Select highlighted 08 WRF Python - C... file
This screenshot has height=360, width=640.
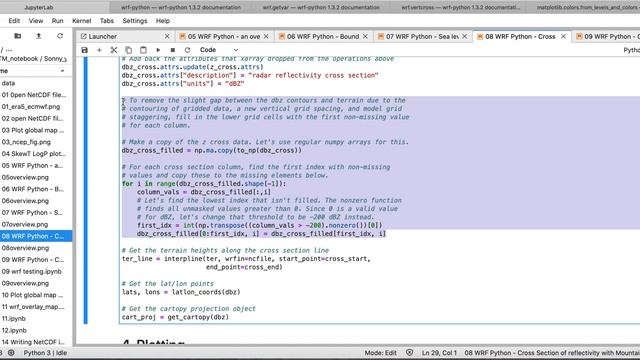[36, 236]
